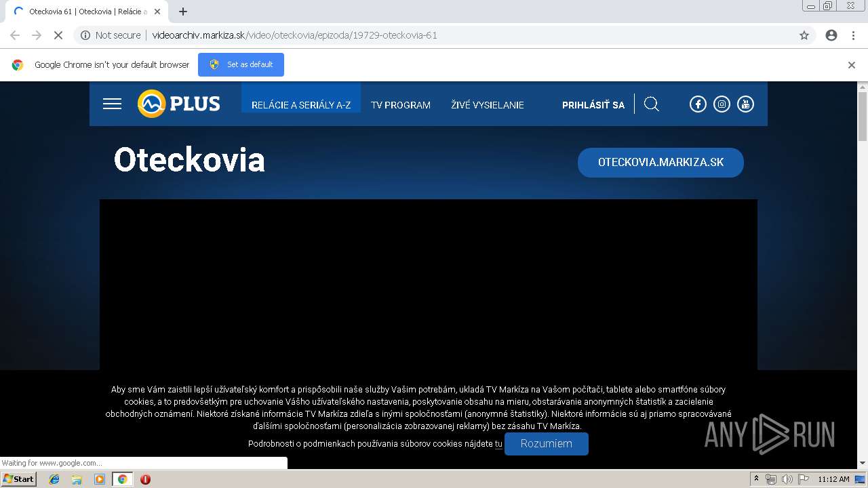This screenshot has height=488, width=868.
Task: Open Markiza Instagram page icon
Action: (x=722, y=104)
